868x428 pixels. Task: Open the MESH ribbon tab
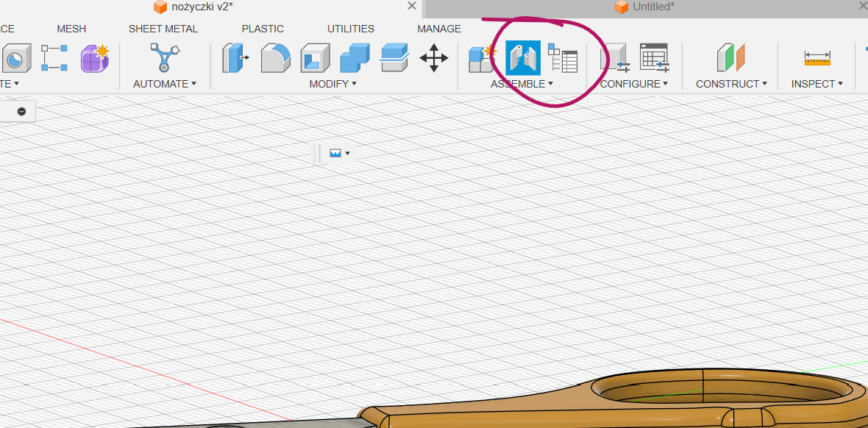coord(71,29)
